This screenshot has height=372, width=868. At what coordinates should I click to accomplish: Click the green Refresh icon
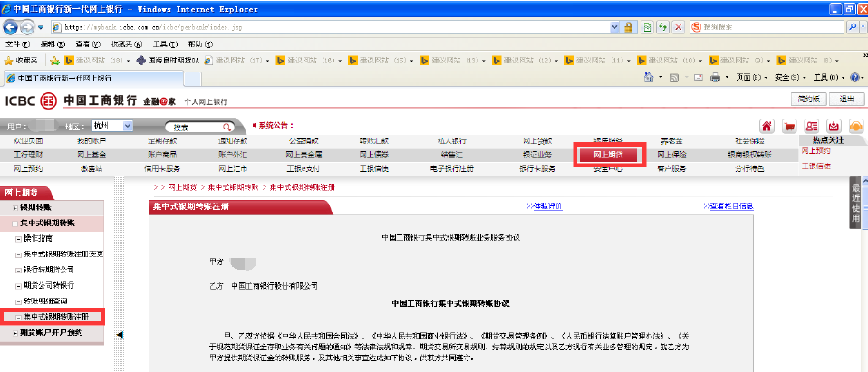pyautogui.click(x=662, y=26)
